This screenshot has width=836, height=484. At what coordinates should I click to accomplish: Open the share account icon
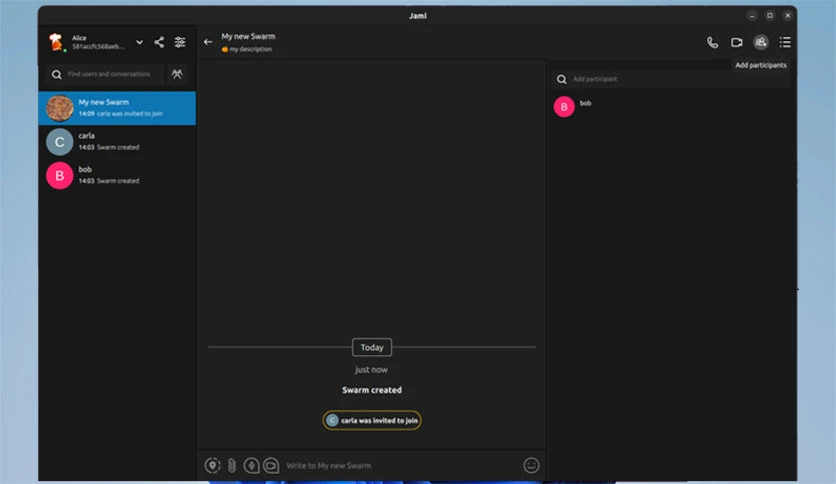pos(159,42)
